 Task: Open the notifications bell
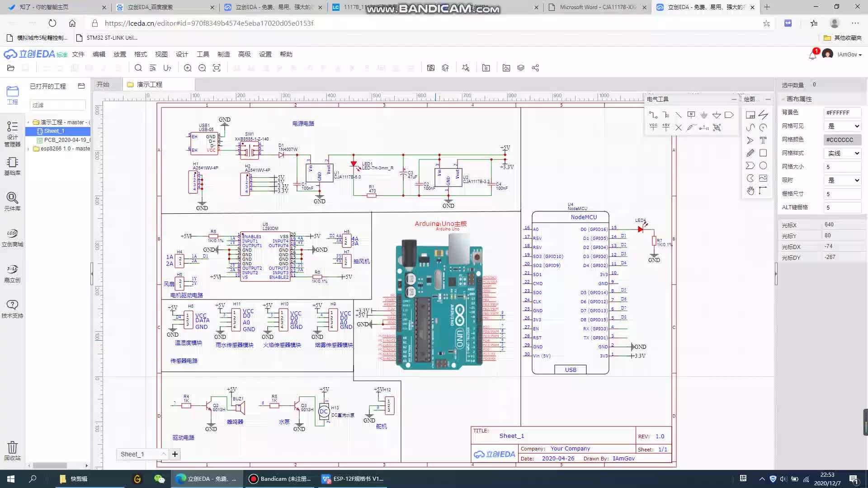point(813,55)
